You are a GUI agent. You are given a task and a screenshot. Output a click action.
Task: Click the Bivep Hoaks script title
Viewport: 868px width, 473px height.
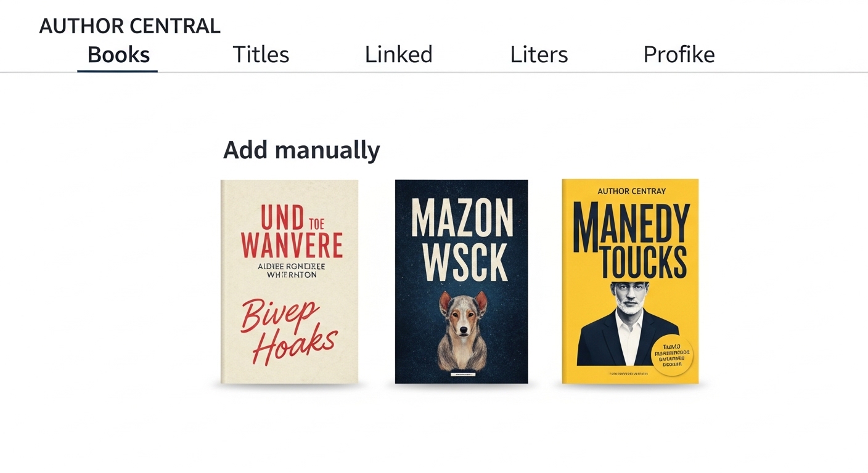pyautogui.click(x=289, y=323)
